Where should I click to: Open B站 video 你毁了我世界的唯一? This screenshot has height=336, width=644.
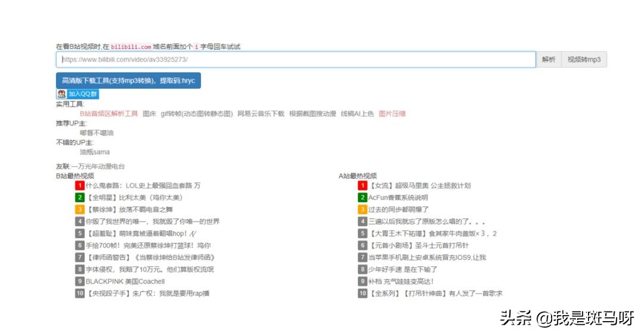153,221
